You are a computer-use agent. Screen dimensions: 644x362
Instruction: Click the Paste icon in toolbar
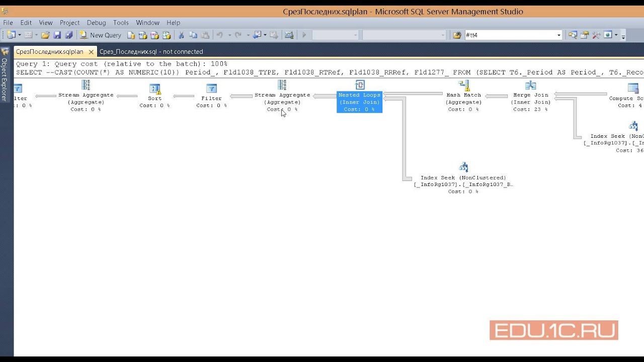205,35
